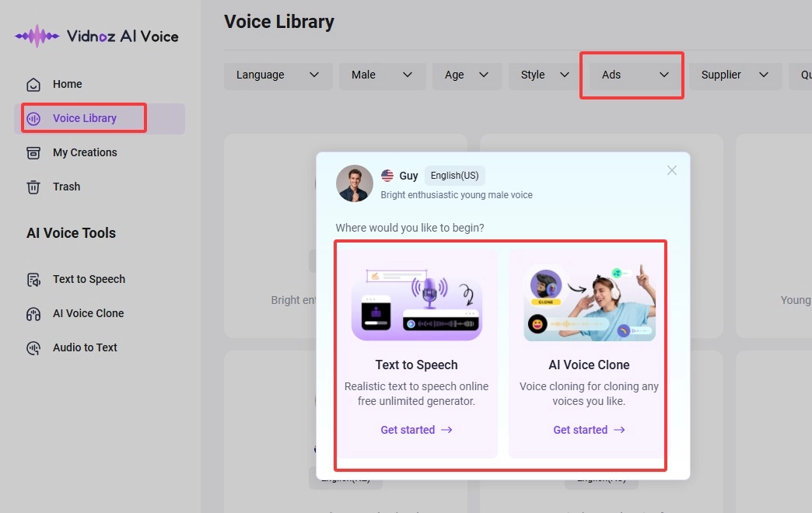Click the Audio to Text sidebar icon
The width and height of the screenshot is (812, 513).
[33, 347]
